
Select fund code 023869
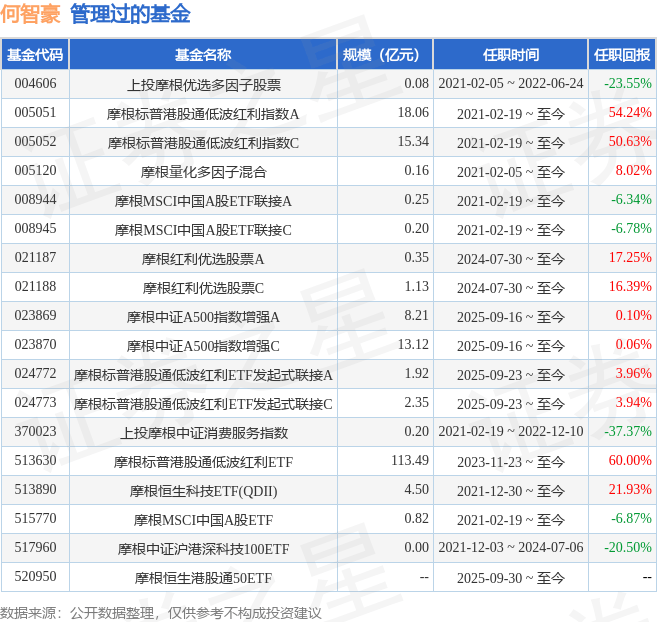[35, 317]
